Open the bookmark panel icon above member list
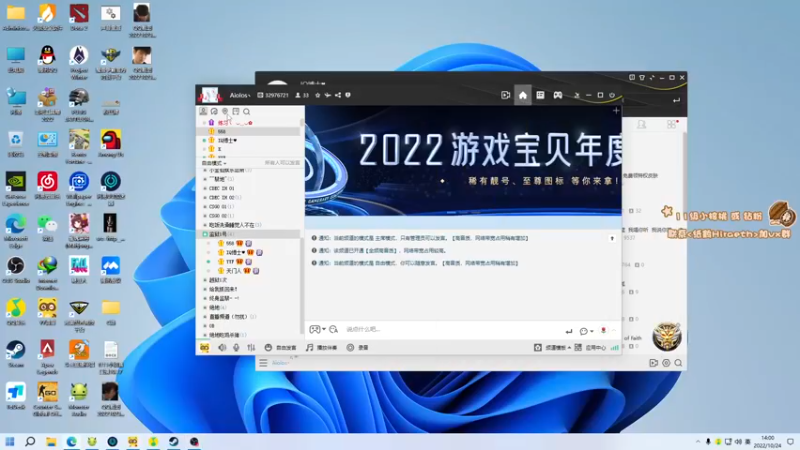The height and width of the screenshot is (450, 800). tap(236, 111)
